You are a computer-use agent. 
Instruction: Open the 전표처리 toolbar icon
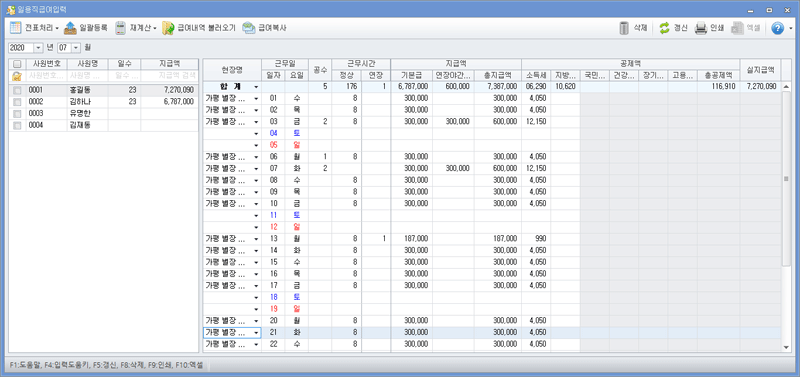[x=16, y=28]
